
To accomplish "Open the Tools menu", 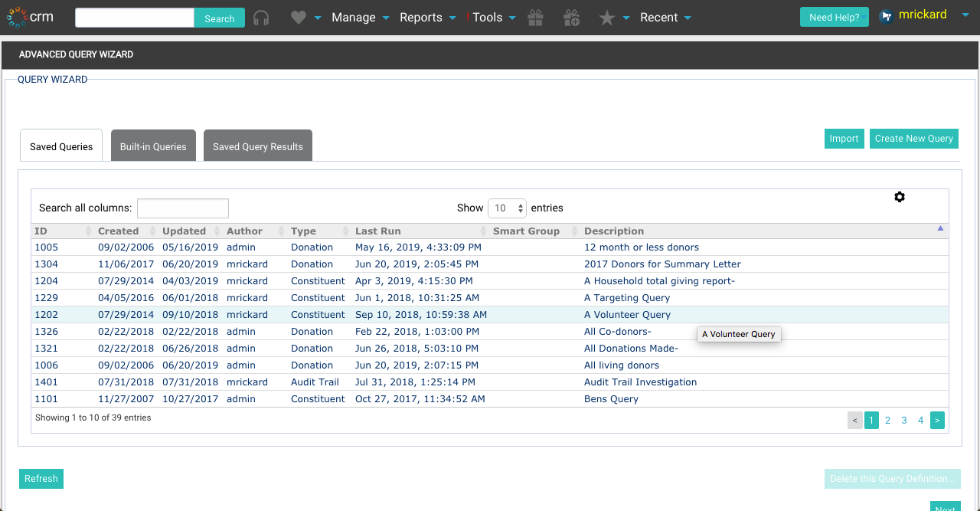I will (x=490, y=17).
